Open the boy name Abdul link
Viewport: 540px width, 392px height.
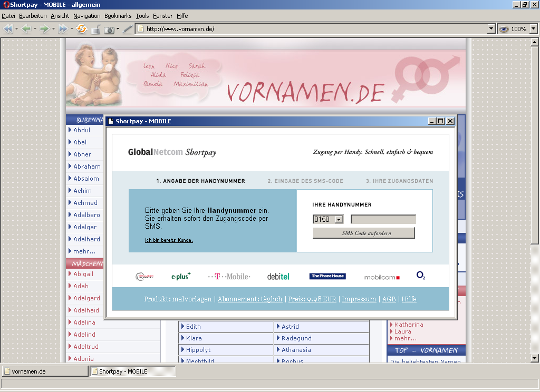(82, 130)
